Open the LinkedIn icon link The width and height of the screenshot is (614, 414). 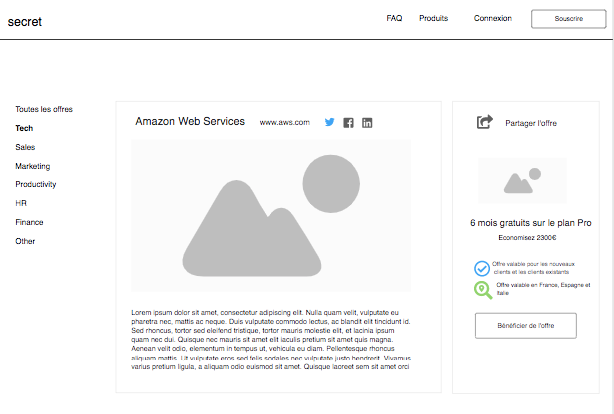click(367, 123)
